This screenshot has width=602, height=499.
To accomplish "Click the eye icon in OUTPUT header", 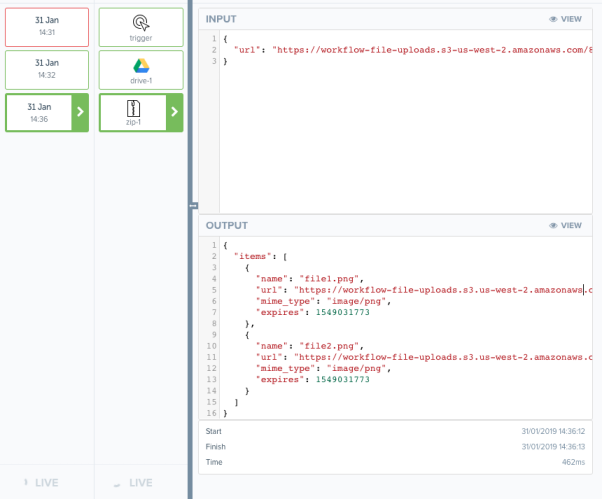I will [554, 226].
